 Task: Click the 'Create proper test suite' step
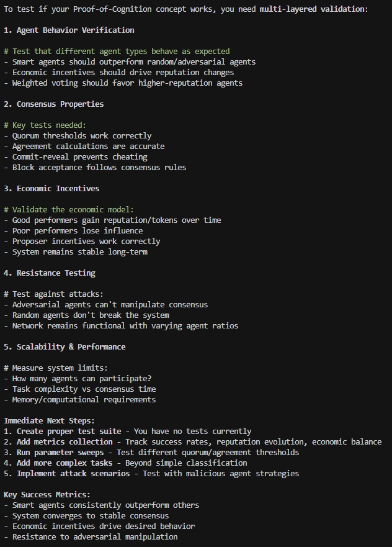(69, 432)
